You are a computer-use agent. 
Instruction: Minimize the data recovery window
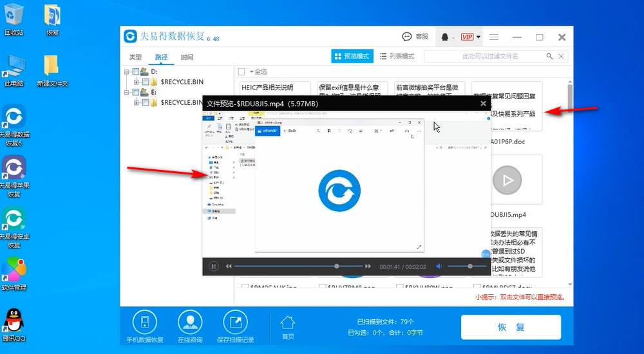tap(516, 37)
